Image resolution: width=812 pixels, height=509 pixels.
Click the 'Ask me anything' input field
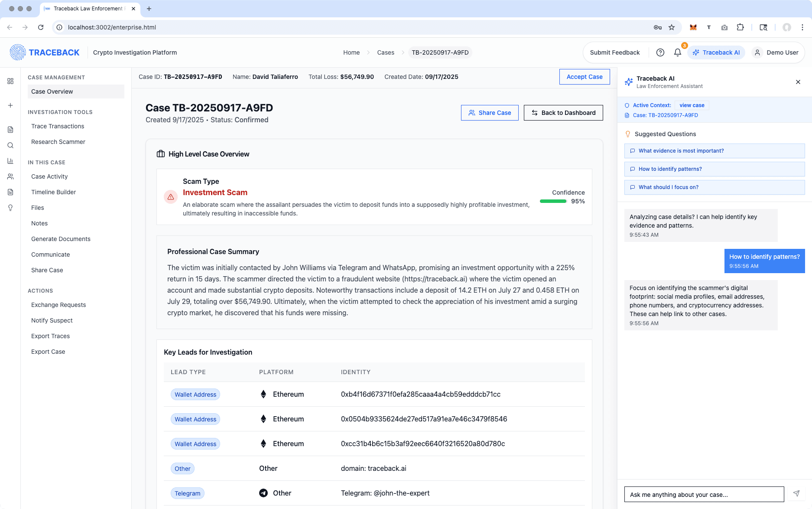click(704, 494)
